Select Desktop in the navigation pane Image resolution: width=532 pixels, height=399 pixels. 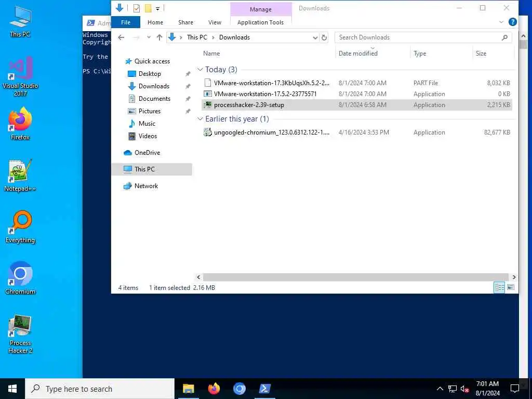click(x=150, y=74)
